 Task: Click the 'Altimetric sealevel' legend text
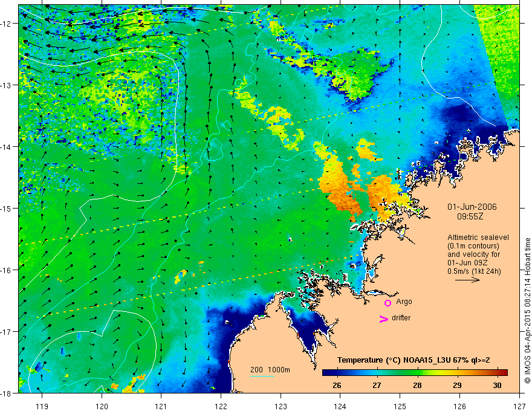click(478, 238)
